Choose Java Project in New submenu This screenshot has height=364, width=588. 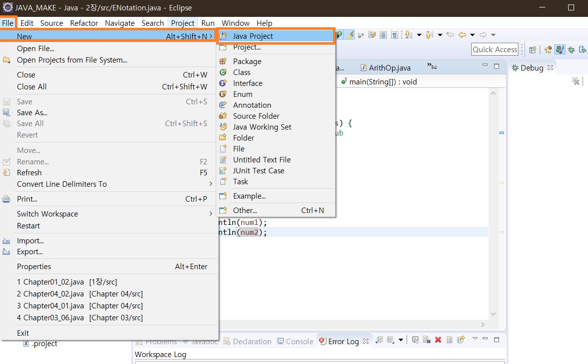(276, 36)
